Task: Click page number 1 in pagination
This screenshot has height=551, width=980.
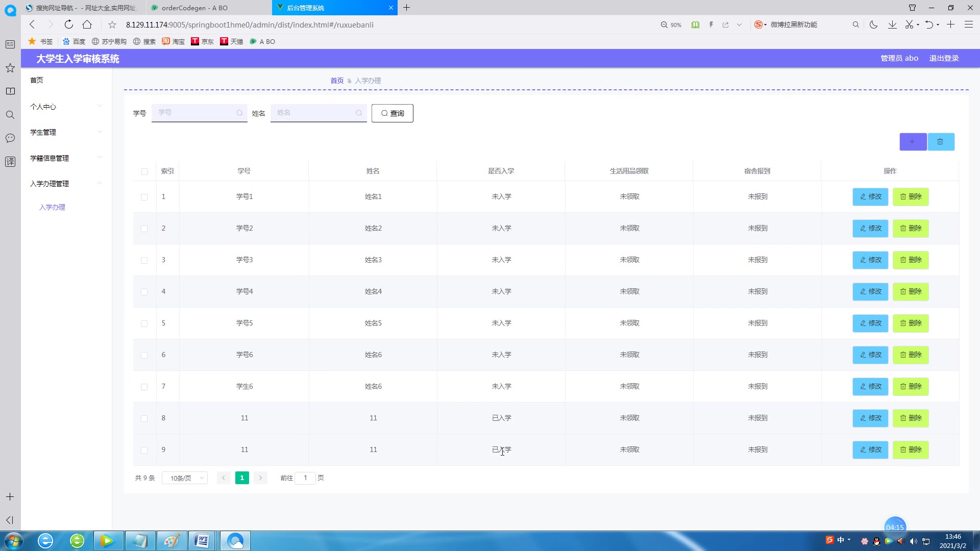Action: (x=242, y=478)
